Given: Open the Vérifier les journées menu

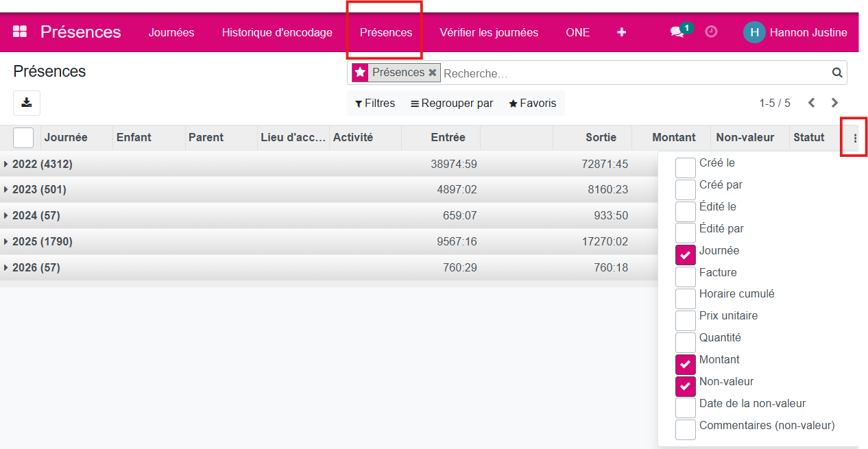Looking at the screenshot, I should pyautogui.click(x=488, y=32).
